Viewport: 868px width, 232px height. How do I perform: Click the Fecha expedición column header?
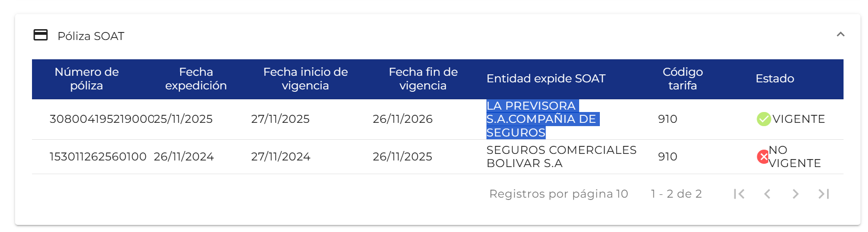pos(196,79)
